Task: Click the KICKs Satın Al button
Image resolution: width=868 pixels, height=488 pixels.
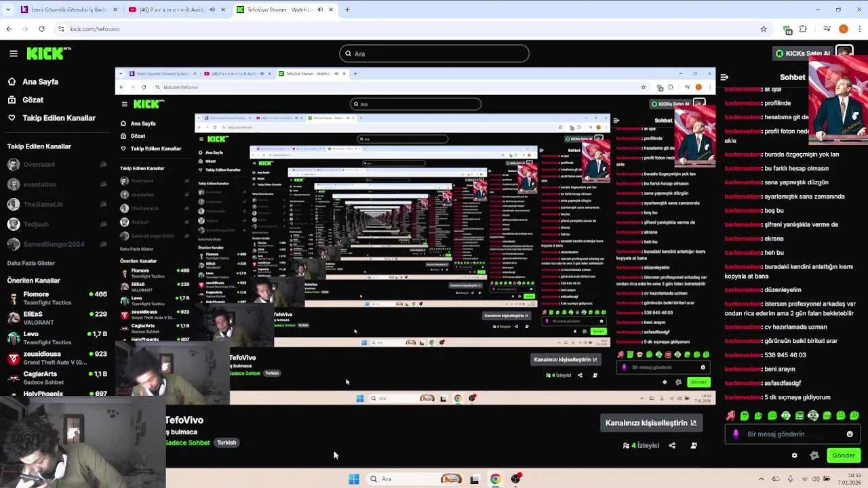Action: pos(803,54)
